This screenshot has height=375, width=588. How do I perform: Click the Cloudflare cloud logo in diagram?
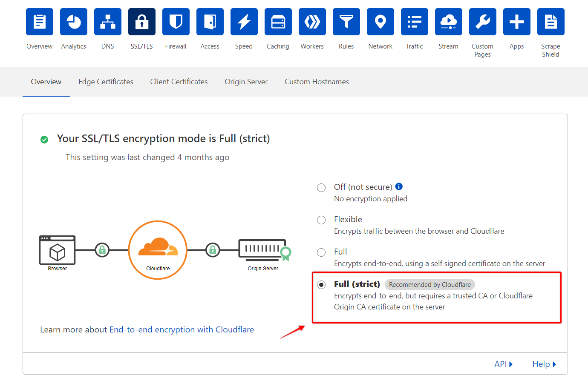(158, 247)
